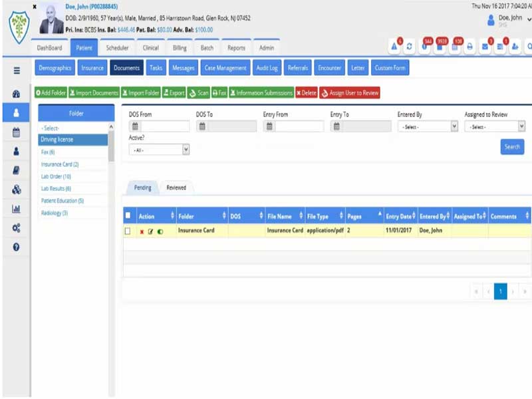Open the icon with 3928 badge

[440, 47]
